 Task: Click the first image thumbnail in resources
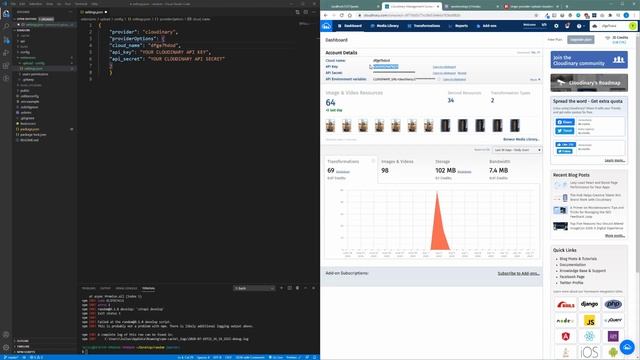[x=331, y=125]
